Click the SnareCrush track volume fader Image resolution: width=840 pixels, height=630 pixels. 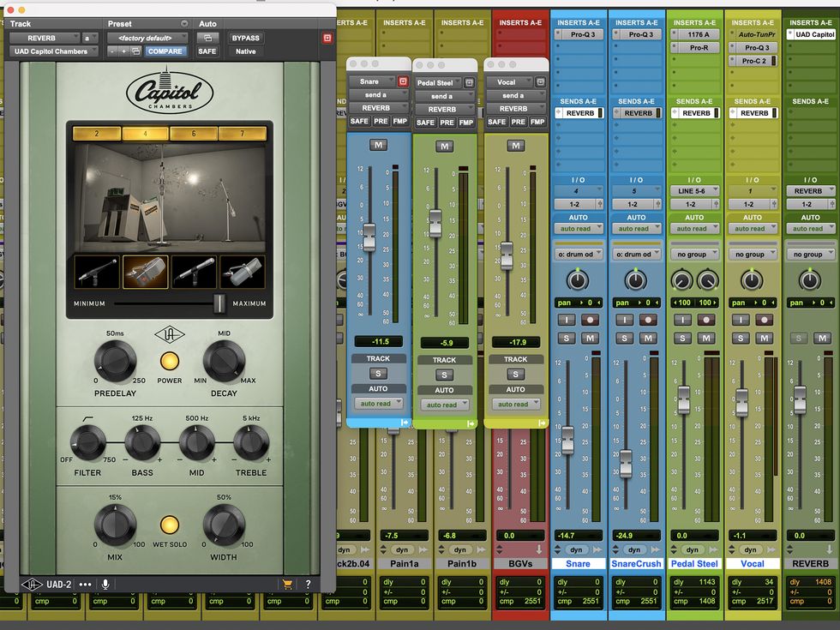click(625, 464)
